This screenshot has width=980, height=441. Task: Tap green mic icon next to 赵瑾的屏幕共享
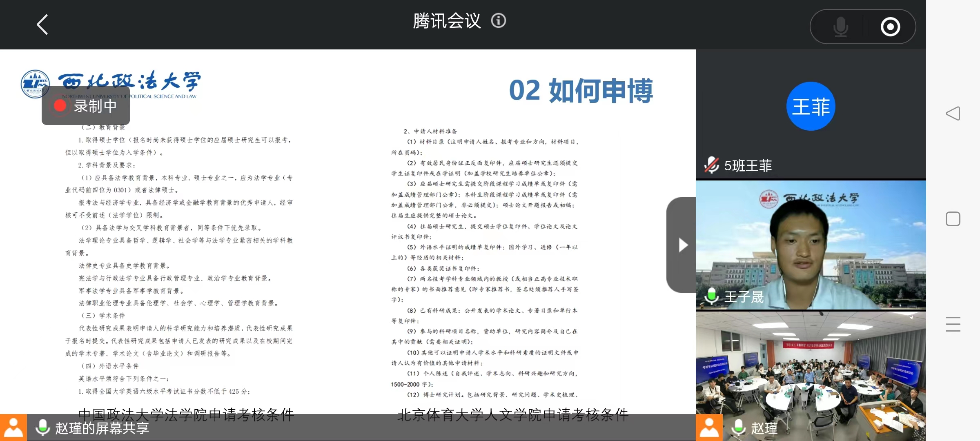[42, 428]
